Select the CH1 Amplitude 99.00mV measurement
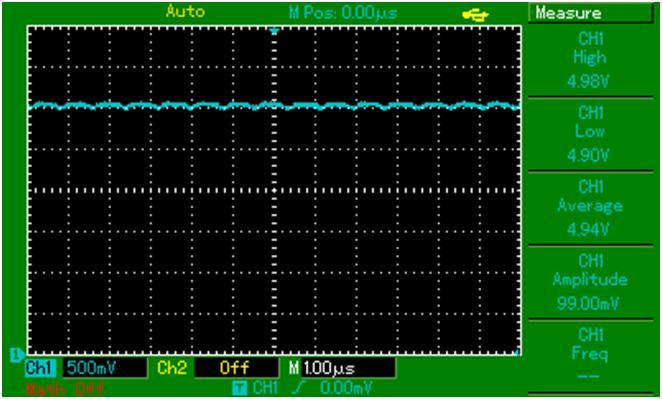The height and width of the screenshot is (399, 662). coord(590,281)
